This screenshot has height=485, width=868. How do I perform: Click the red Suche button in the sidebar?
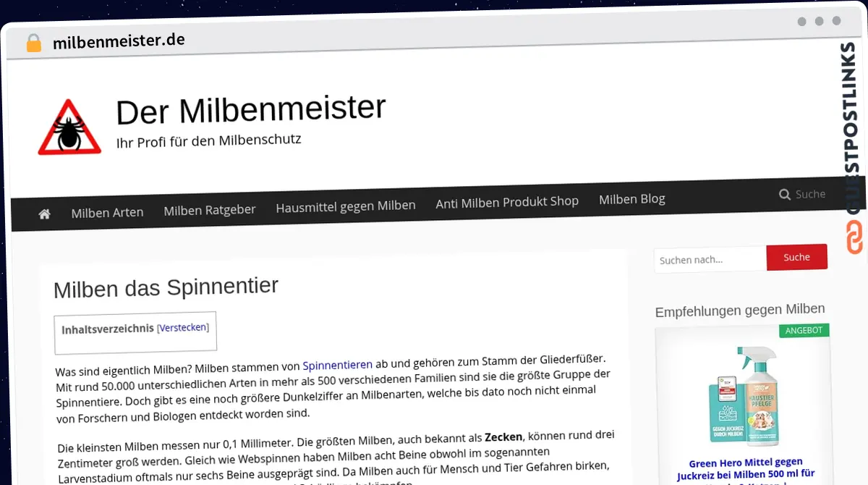point(796,257)
